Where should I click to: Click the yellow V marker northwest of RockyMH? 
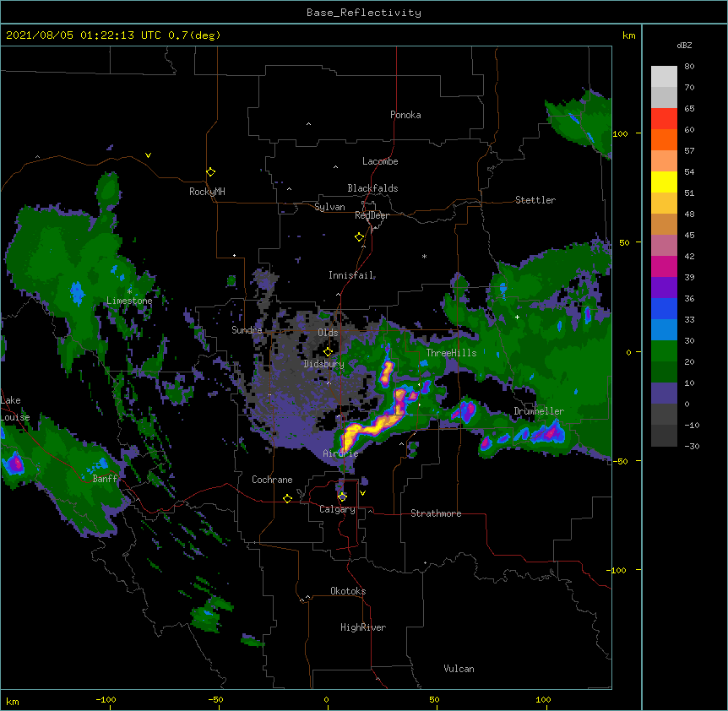[x=148, y=155]
